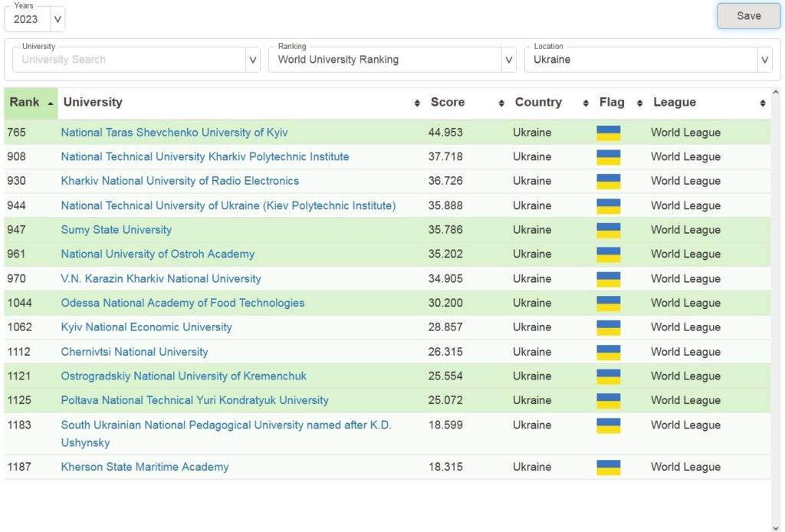Click sort arrows next to Country header
The height and width of the screenshot is (532, 785).
(586, 103)
